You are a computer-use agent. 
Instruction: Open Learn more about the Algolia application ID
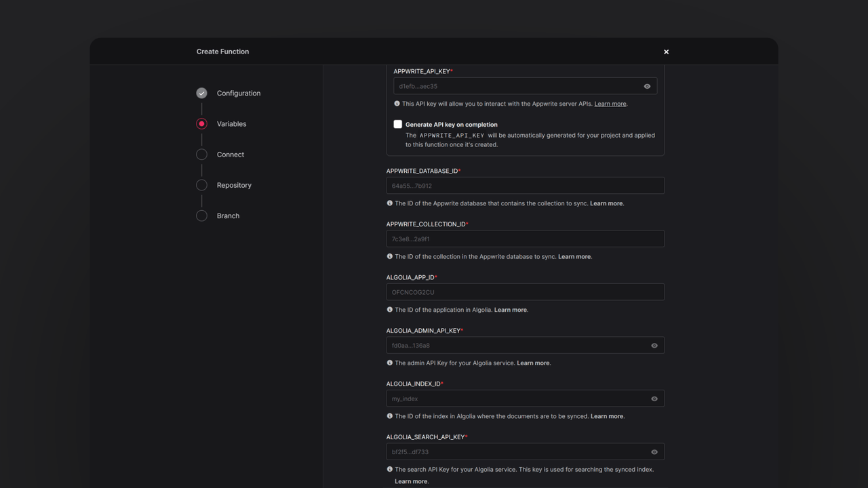pos(511,310)
